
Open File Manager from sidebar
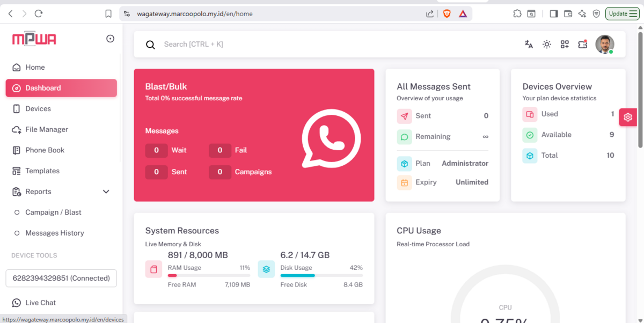pyautogui.click(x=47, y=129)
